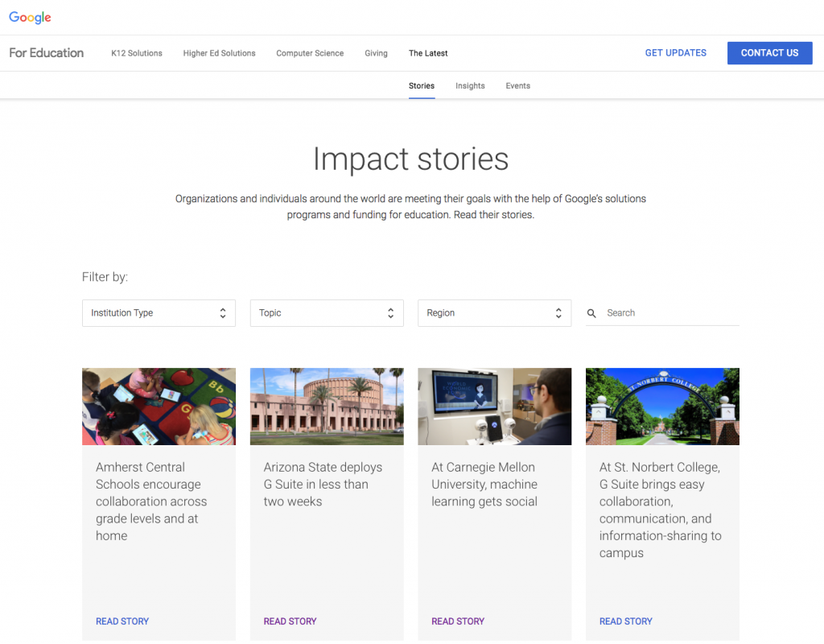Image resolution: width=824 pixels, height=644 pixels.
Task: Click the Impact stories heading
Action: (411, 159)
